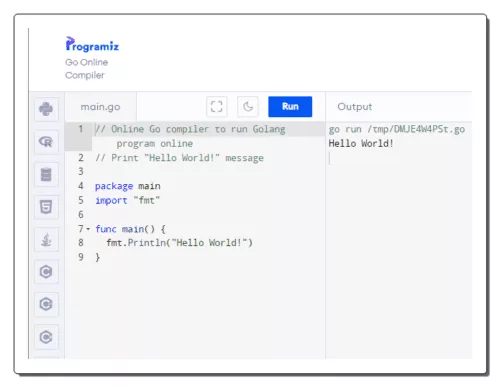Click the closing brace on line 9

tap(97, 257)
